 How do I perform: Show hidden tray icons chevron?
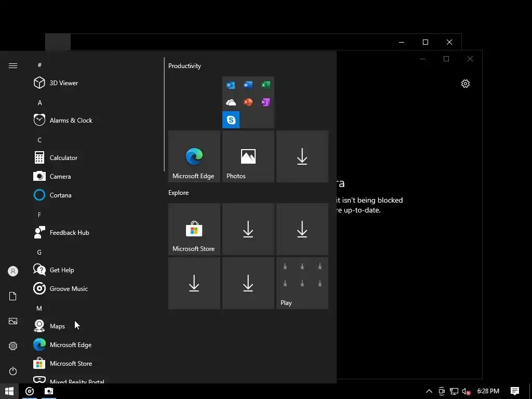pos(429,391)
